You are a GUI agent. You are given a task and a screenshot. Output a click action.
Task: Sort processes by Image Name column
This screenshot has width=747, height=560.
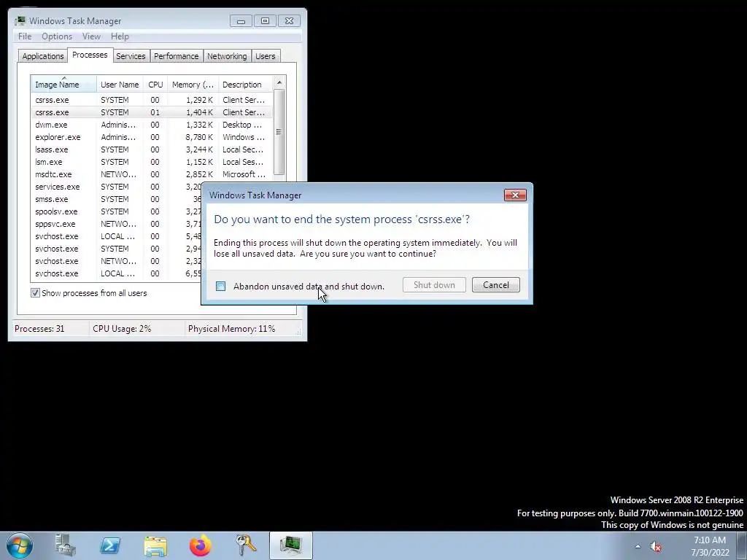64,85
